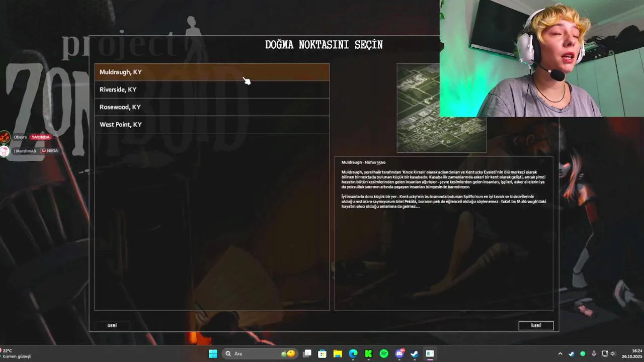Image resolution: width=644 pixels, height=362 pixels.
Task: Click the Muldraugh - Nüfus 3566 heading
Action: click(x=363, y=162)
